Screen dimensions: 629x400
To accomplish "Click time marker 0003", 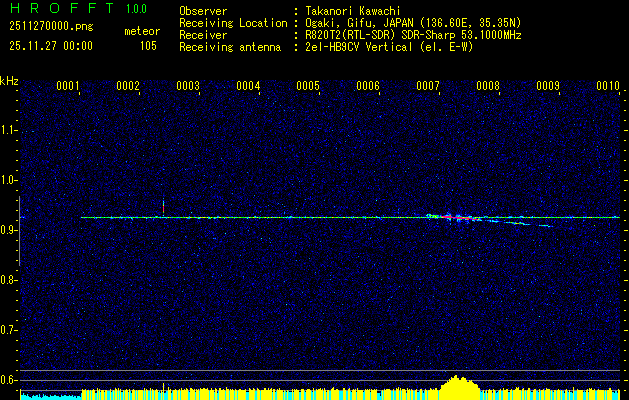I will (188, 86).
